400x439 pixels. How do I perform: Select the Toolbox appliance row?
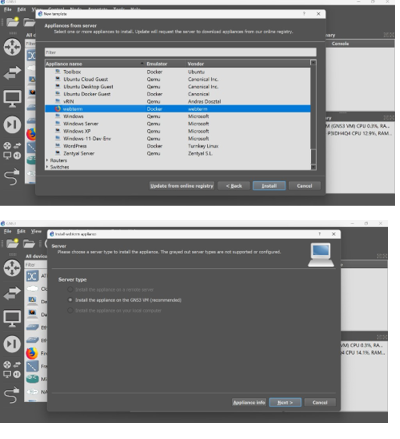[178, 72]
